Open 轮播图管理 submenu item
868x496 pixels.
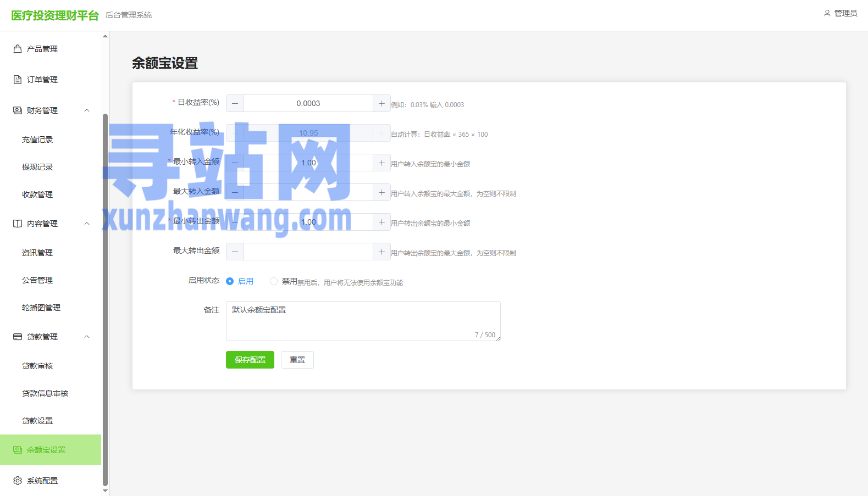[51, 308]
